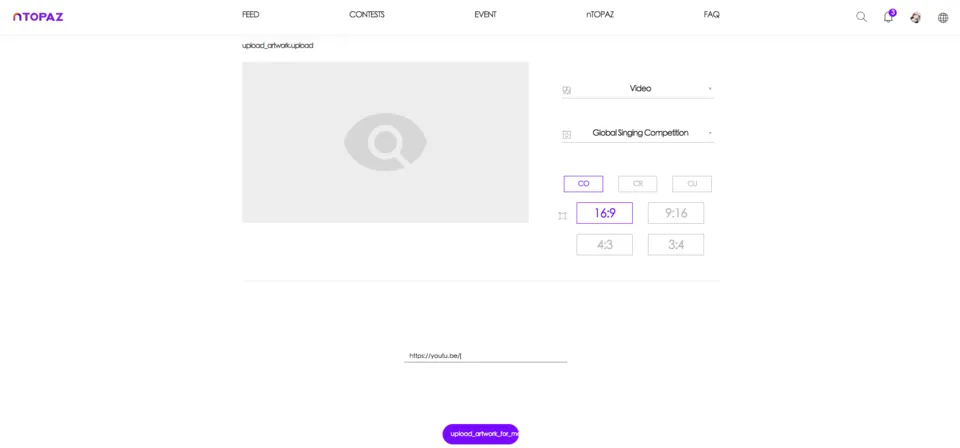Open the search magnifier icon
Viewport: 960px width, 448px height.
(861, 17)
